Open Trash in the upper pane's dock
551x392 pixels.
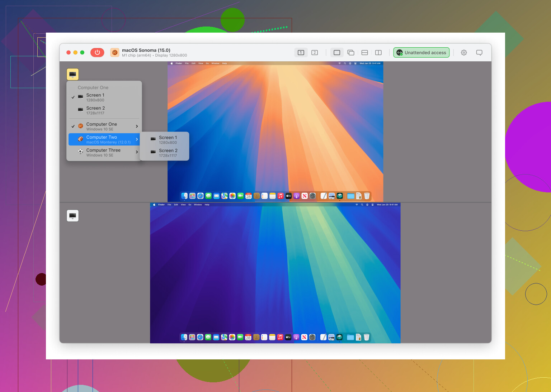tap(367, 196)
